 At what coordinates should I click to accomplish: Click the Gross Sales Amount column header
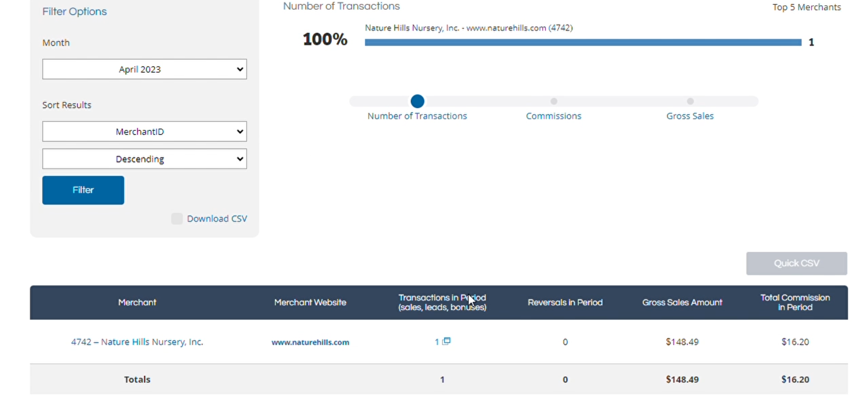click(x=682, y=303)
